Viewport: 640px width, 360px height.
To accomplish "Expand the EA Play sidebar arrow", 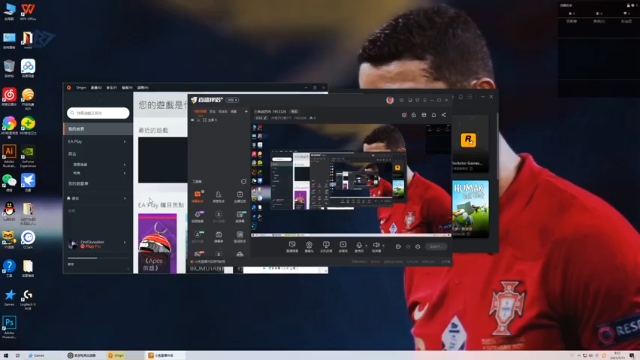I will 125,142.
